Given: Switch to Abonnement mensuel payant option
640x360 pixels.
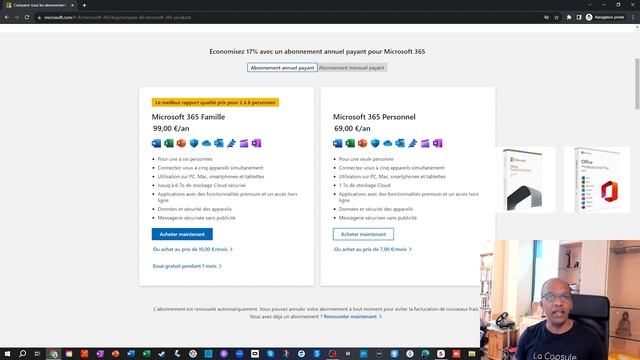Looking at the screenshot, I should coord(351,68).
